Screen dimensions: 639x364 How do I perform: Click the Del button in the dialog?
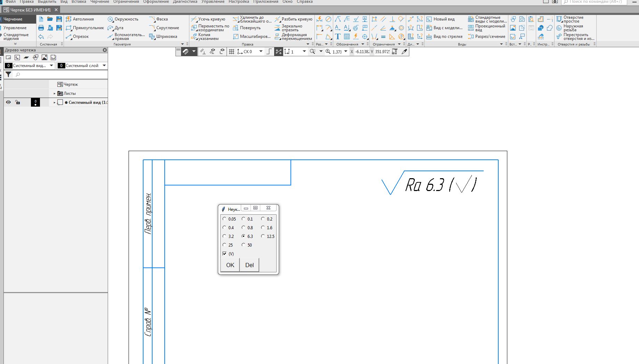(249, 265)
